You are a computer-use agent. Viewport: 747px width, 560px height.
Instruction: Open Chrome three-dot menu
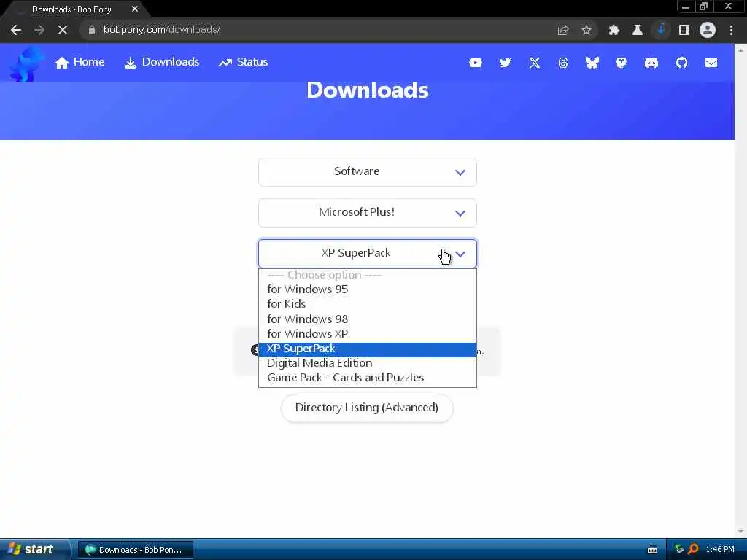point(731,30)
